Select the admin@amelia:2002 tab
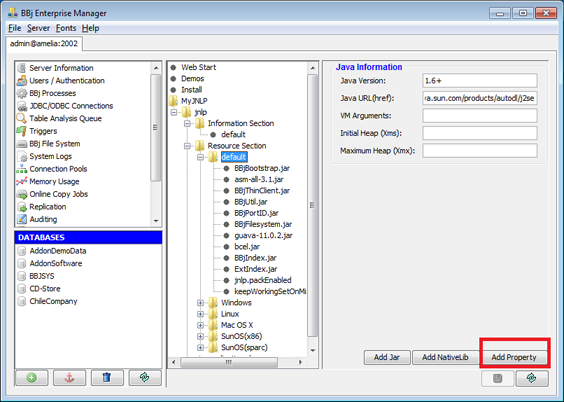Image resolution: width=564 pixels, height=402 pixels. (44, 44)
